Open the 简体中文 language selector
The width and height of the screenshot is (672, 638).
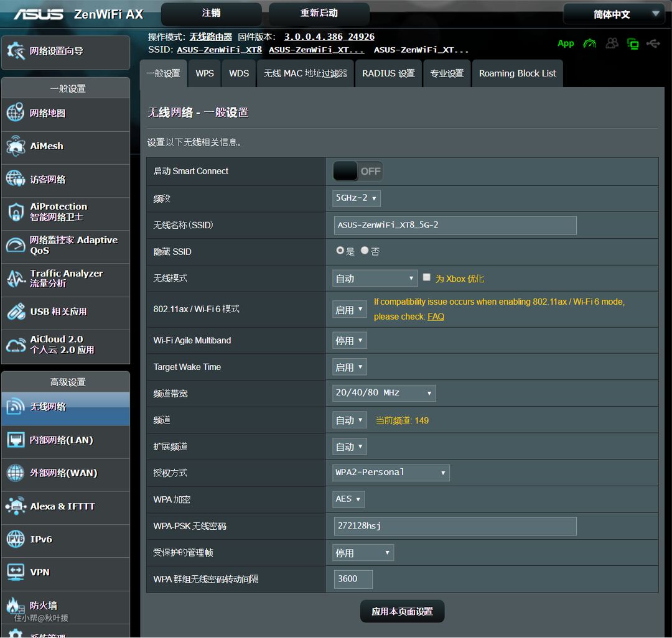click(x=614, y=14)
